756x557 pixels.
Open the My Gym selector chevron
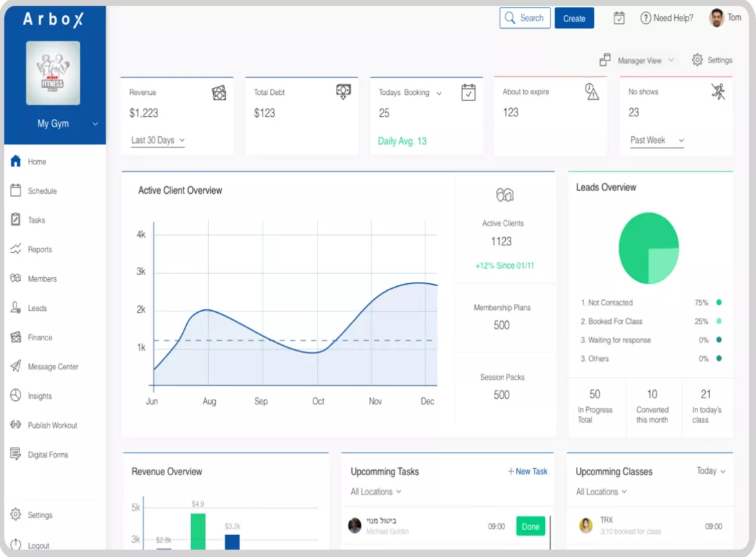click(x=96, y=124)
